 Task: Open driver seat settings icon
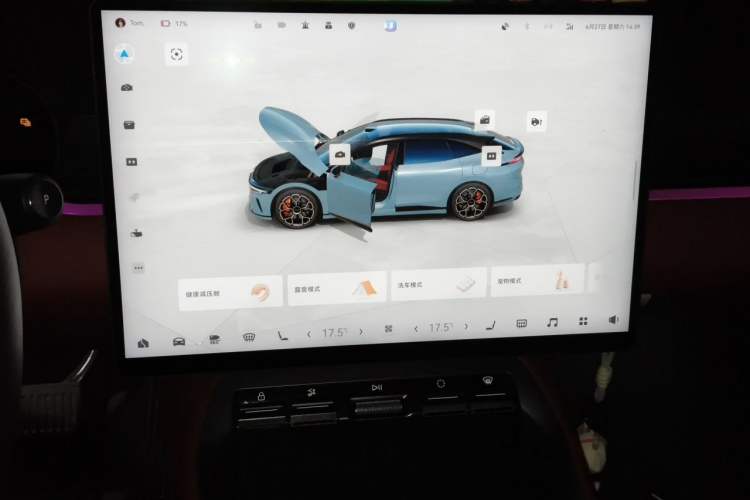click(x=283, y=335)
